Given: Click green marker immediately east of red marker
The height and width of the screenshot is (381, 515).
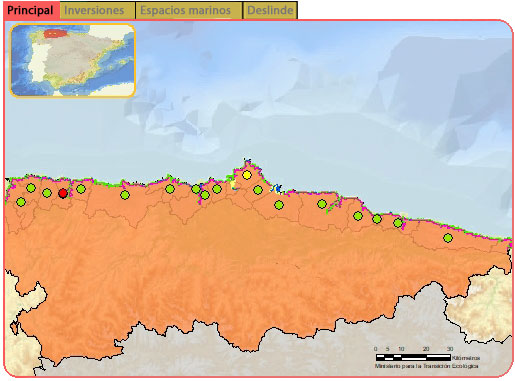Looking at the screenshot, I should click(x=81, y=189).
